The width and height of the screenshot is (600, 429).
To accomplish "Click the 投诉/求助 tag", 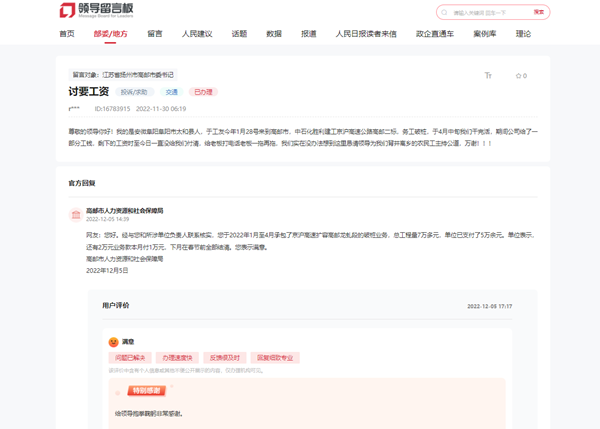I will (x=134, y=92).
